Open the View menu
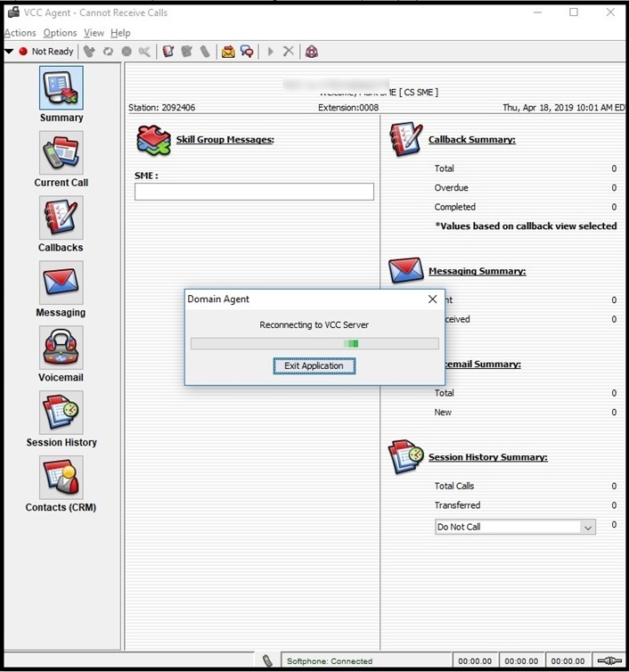The height and width of the screenshot is (672, 629). 94,33
